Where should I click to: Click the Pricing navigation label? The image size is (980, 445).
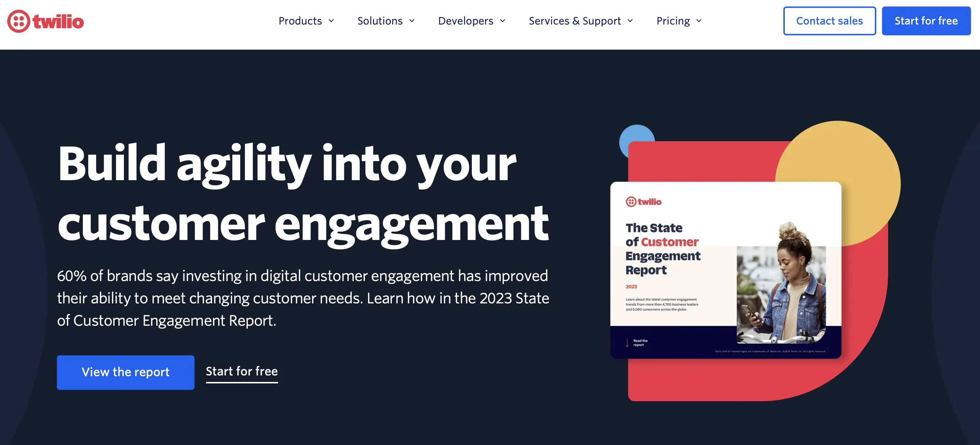pyautogui.click(x=674, y=20)
